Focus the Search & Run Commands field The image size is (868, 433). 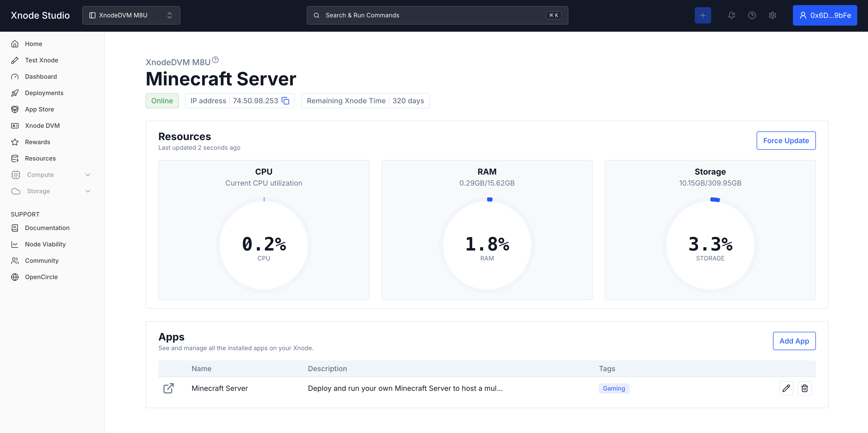(x=437, y=15)
